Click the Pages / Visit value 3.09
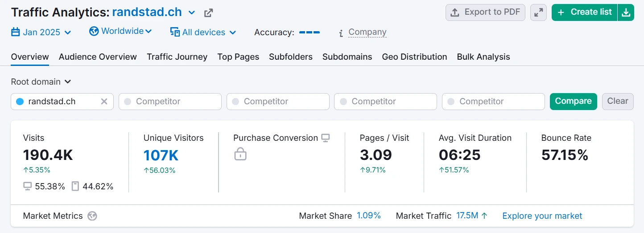The image size is (644, 233). pos(376,155)
